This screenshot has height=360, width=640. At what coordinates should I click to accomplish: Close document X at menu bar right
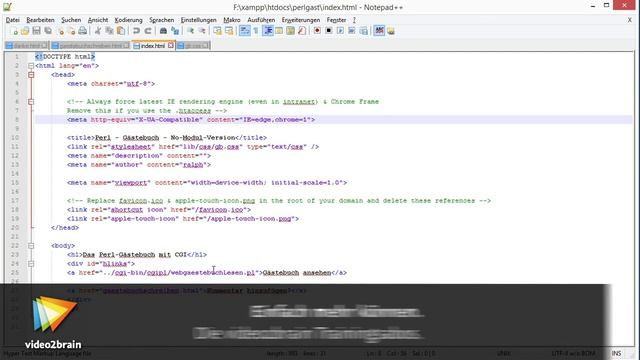(630, 20)
